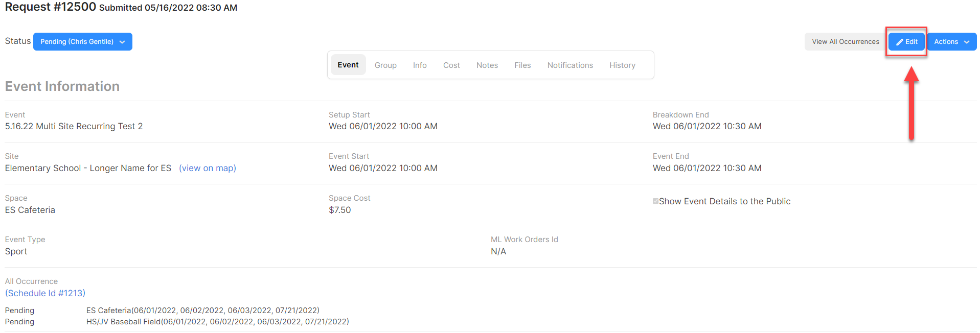The width and height of the screenshot is (980, 333).
Task: Click the Edit button label
Action: (x=911, y=42)
